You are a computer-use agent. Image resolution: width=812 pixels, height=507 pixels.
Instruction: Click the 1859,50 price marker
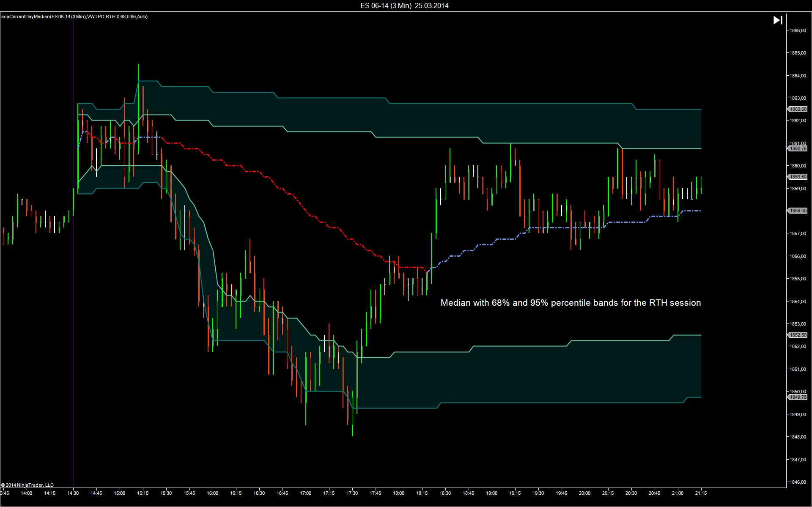pos(798,177)
